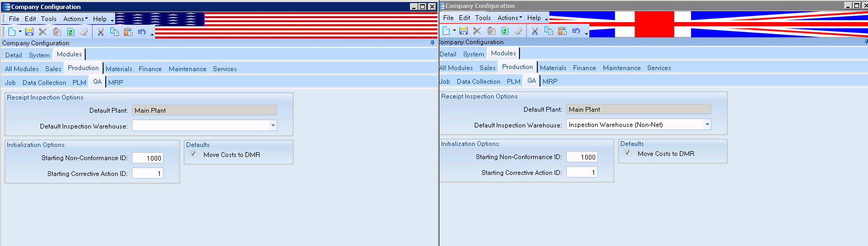Expand toolbar overflow arrow in left window
Screen dimensions: 868x246
(x=152, y=34)
